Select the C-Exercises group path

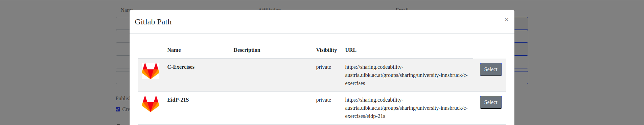coord(491,69)
